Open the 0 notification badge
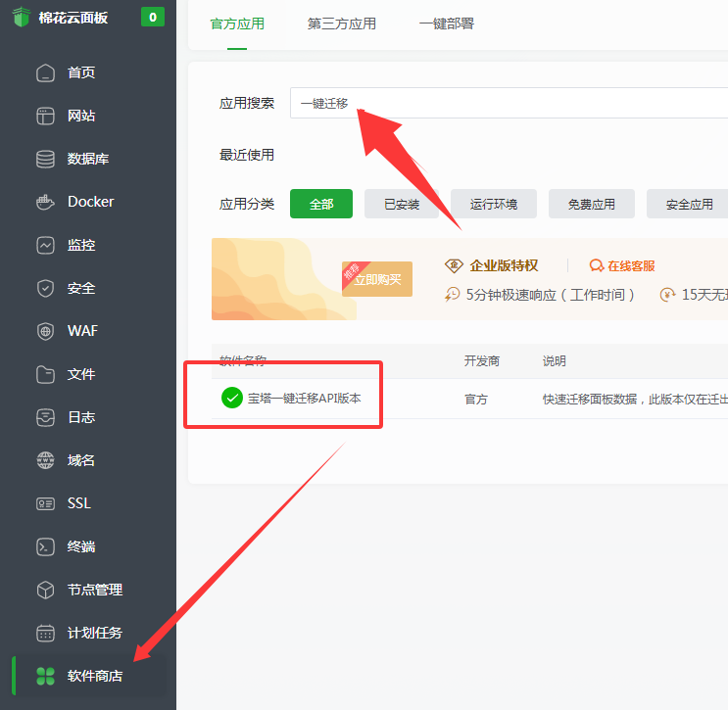Image resolution: width=728 pixels, height=710 pixels. click(x=153, y=18)
